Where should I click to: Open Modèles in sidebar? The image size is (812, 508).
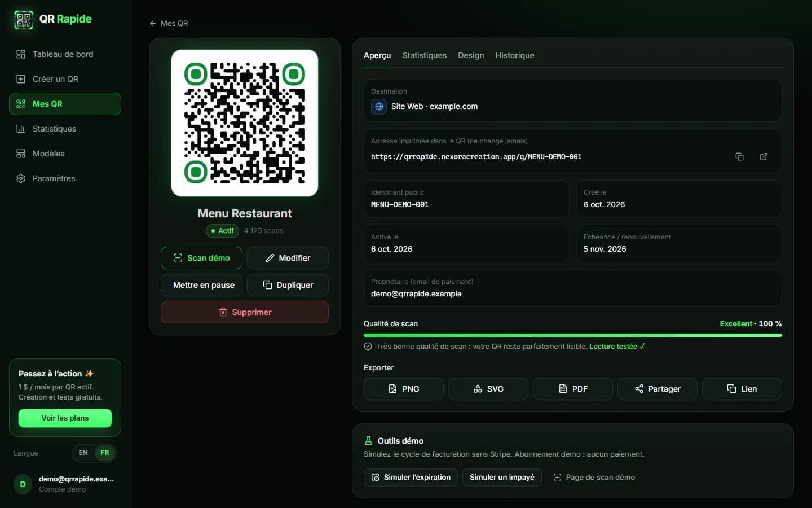[x=65, y=154]
